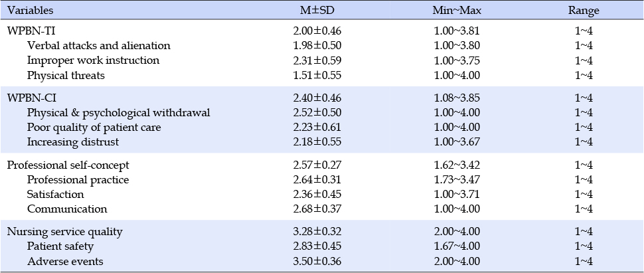The width and height of the screenshot is (644, 273).
Task: Select the Communication row label
Action: (x=67, y=209)
